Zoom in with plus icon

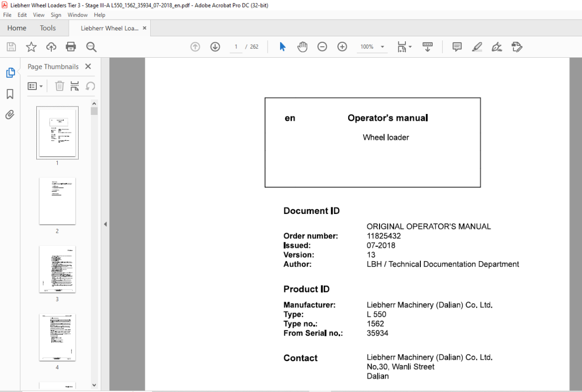pos(342,47)
